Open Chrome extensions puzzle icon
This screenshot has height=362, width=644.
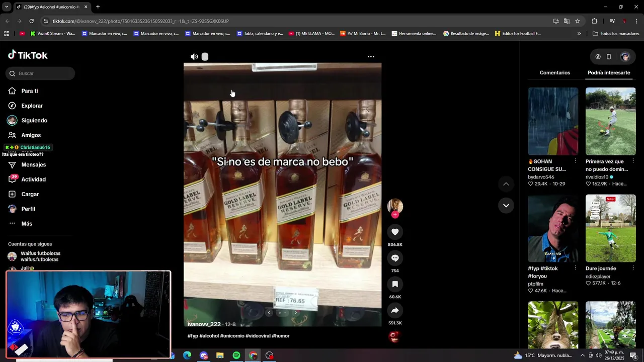594,21
